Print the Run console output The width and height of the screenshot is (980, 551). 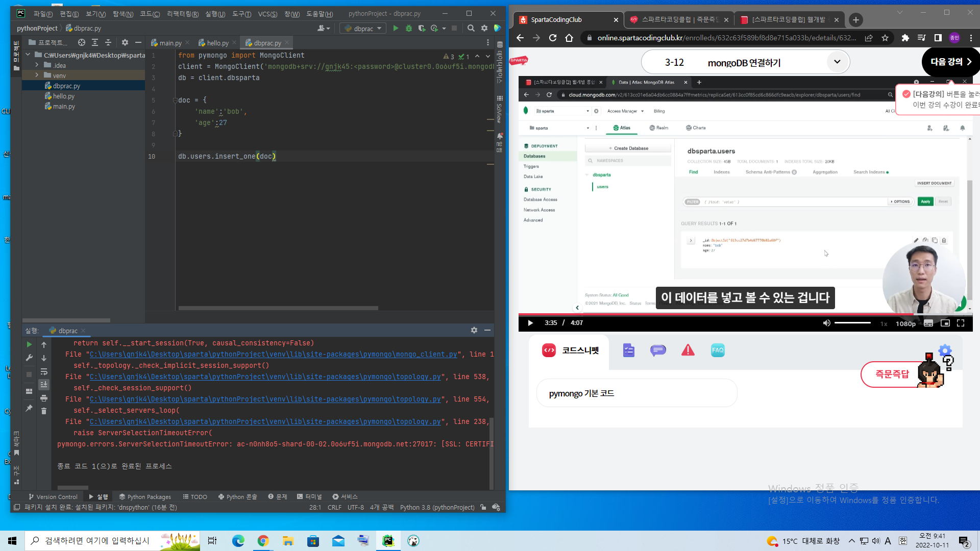point(44,398)
